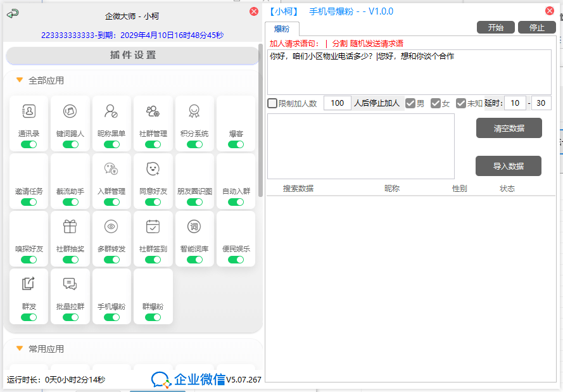
Task: Toggle the 自动入群 switch
Action: pos(236,202)
